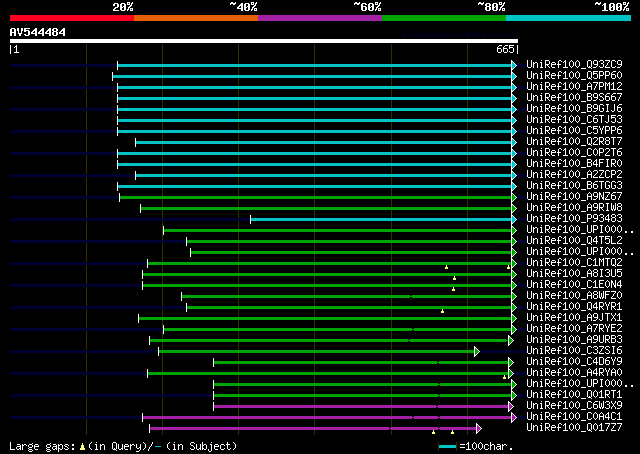The width and height of the screenshot is (640, 454).
Task: Open hit UniRef100_A7PM12
Action: coord(574,87)
